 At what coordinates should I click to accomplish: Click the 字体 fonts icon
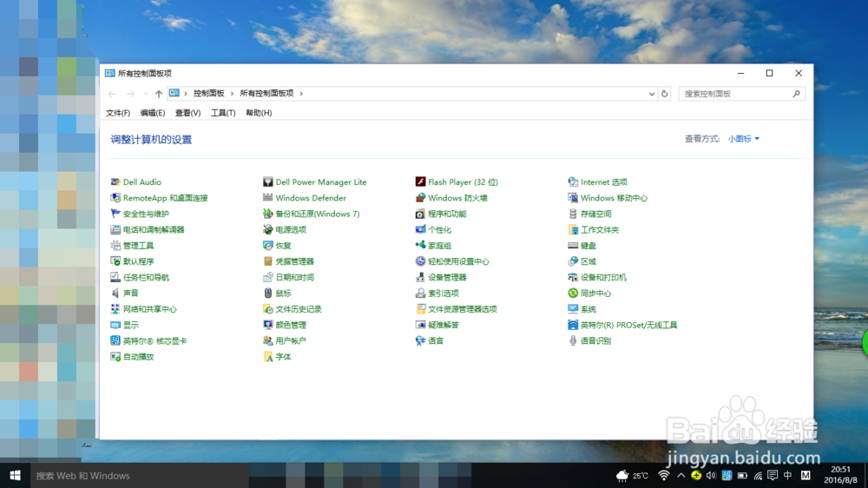click(268, 357)
